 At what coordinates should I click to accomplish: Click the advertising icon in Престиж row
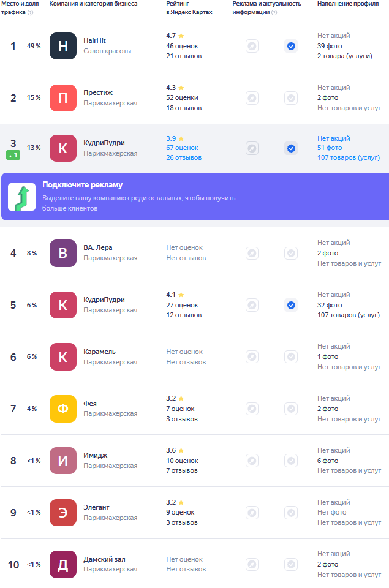252,98
